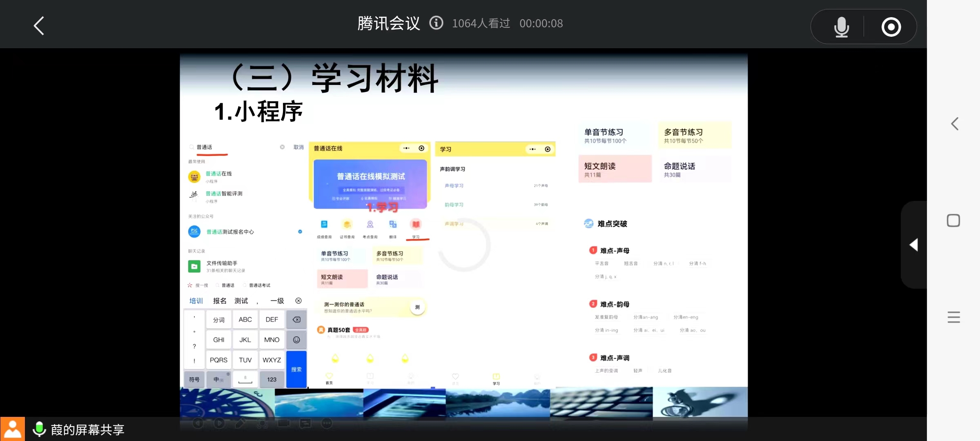Expand the black side panel arrow
980x441 pixels.
pos(914,245)
